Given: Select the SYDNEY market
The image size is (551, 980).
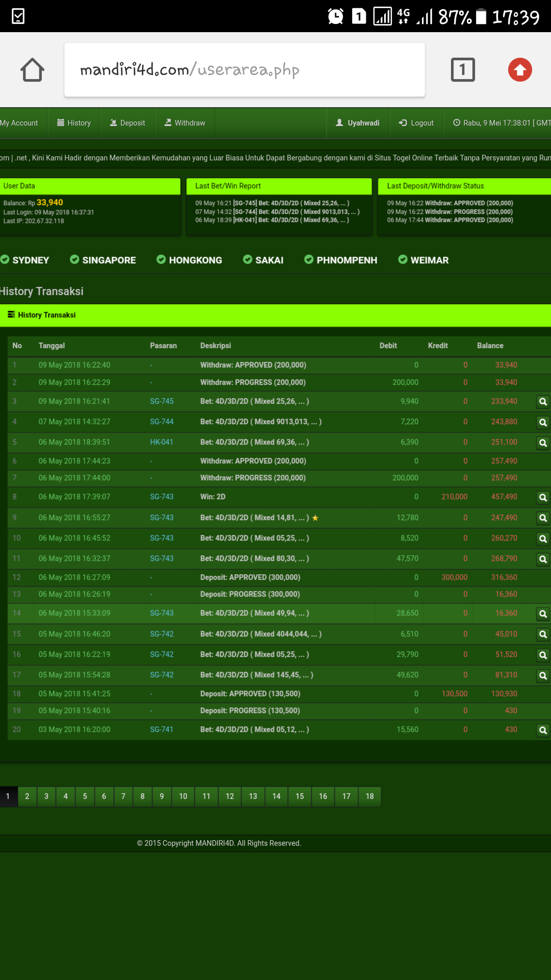Looking at the screenshot, I should tap(25, 260).
